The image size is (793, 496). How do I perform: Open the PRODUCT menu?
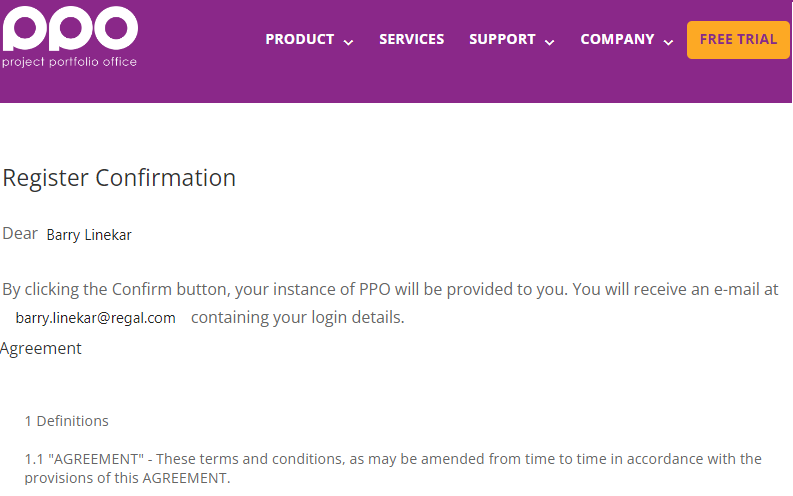click(299, 39)
